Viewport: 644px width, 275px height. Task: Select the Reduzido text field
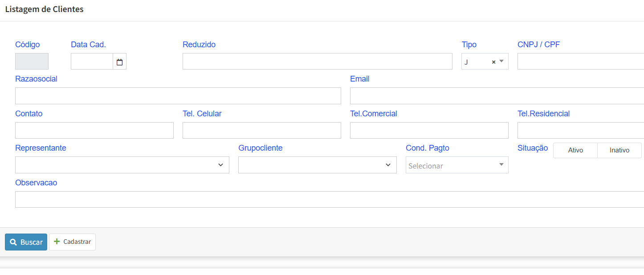317,62
